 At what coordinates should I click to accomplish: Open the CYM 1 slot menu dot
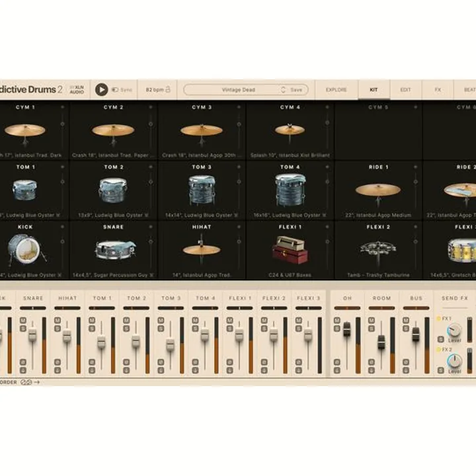click(62, 107)
